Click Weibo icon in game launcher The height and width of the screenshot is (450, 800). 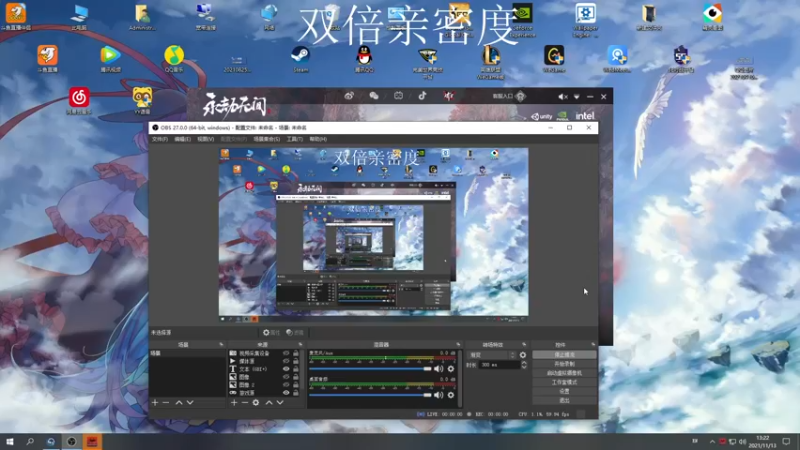coord(349,96)
